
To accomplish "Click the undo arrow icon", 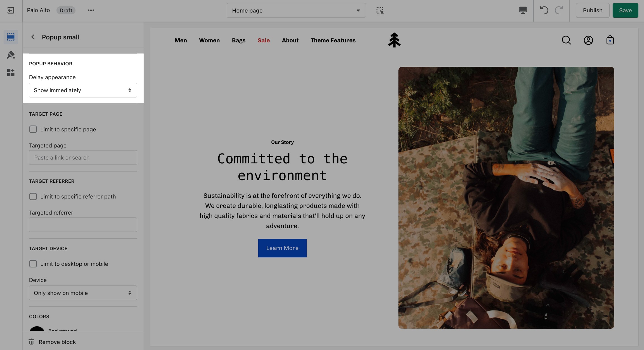I will pos(544,10).
